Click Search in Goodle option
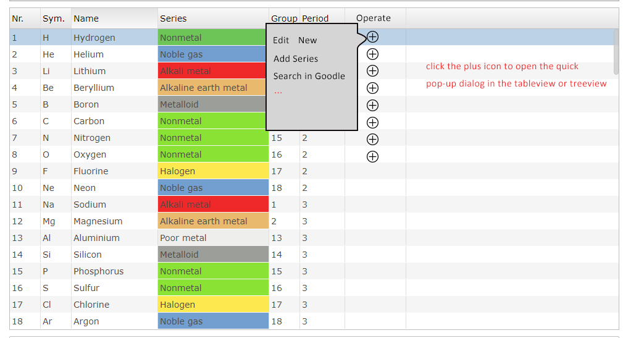Image resolution: width=644 pixels, height=338 pixels. [309, 76]
